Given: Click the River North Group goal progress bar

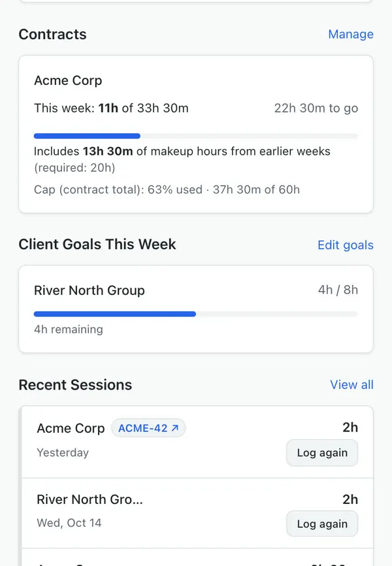Looking at the screenshot, I should pyautogui.click(x=195, y=314).
